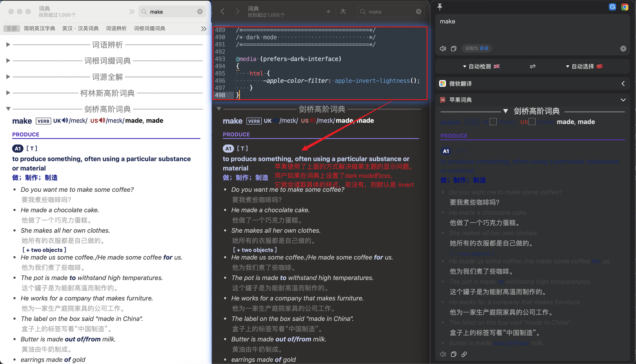Click 做；制作；制造 in translator popup

[x=463, y=180]
